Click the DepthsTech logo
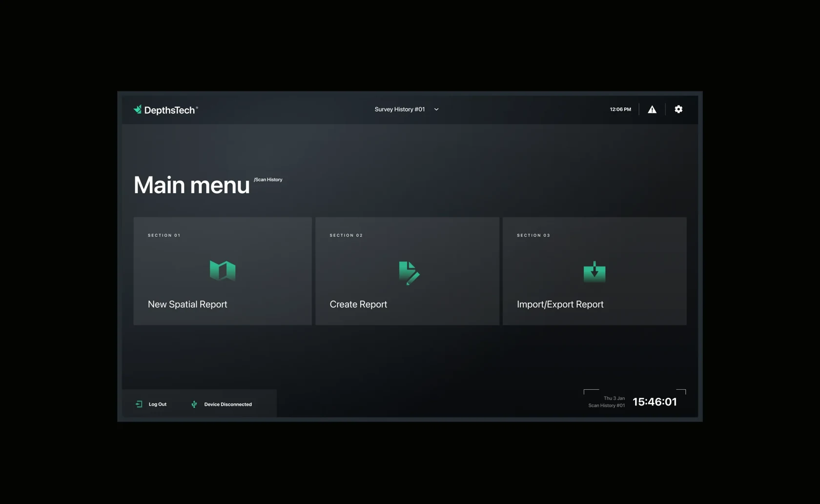 [x=165, y=110]
